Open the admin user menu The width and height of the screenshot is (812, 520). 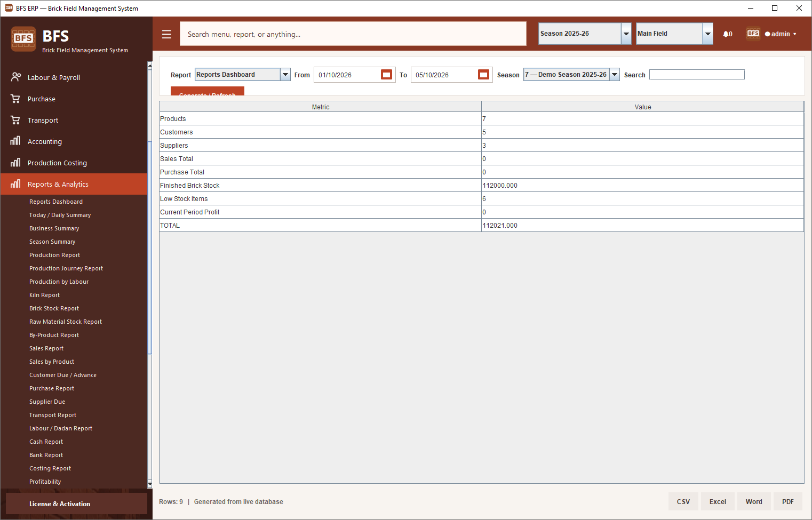781,34
